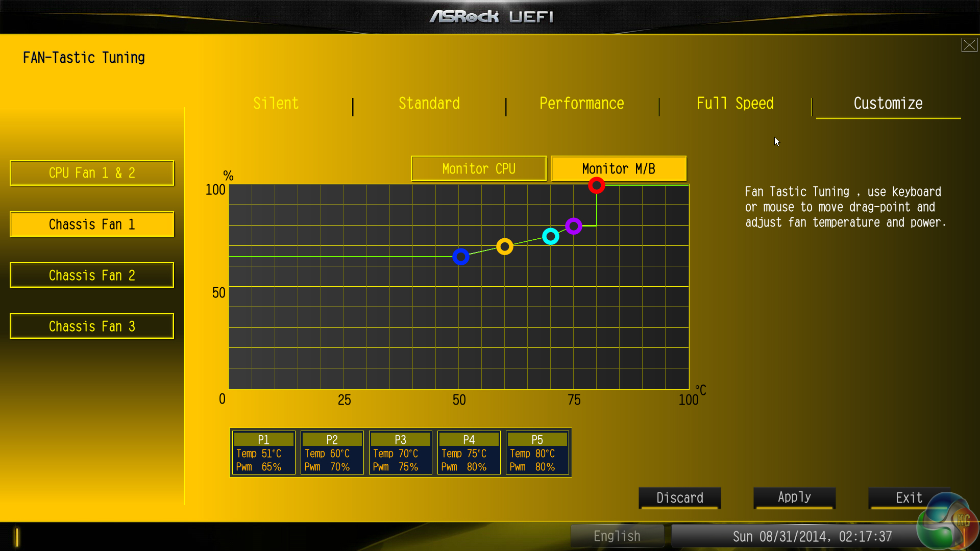Select the blue P1 curve point
Viewport: 980px width, 551px height.
point(460,257)
